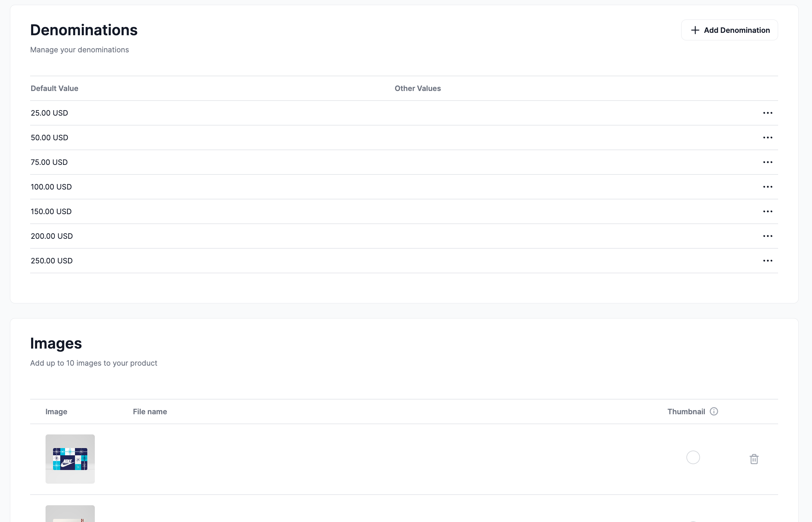
Task: Click the Other Values column header
Action: [x=418, y=88]
